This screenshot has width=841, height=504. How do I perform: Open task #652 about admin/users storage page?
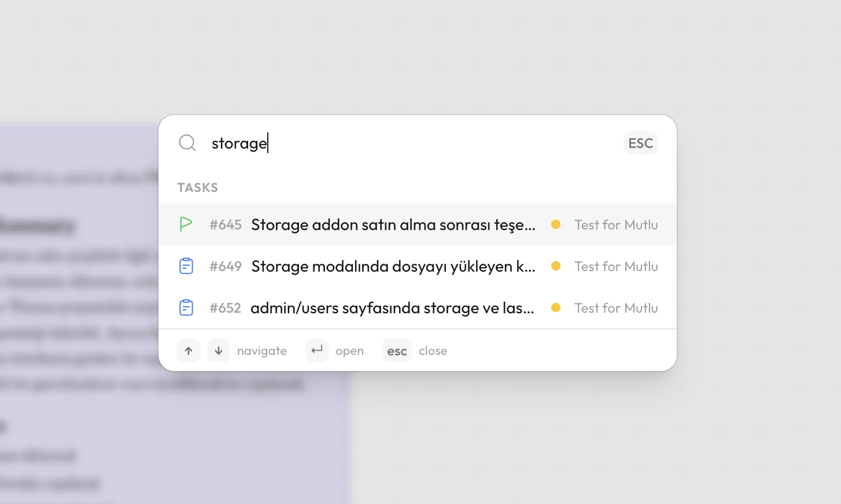[x=393, y=307]
